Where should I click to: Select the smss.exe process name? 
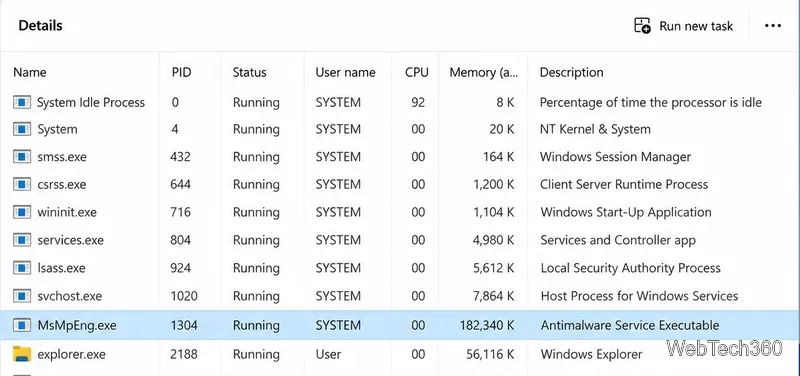pos(62,157)
